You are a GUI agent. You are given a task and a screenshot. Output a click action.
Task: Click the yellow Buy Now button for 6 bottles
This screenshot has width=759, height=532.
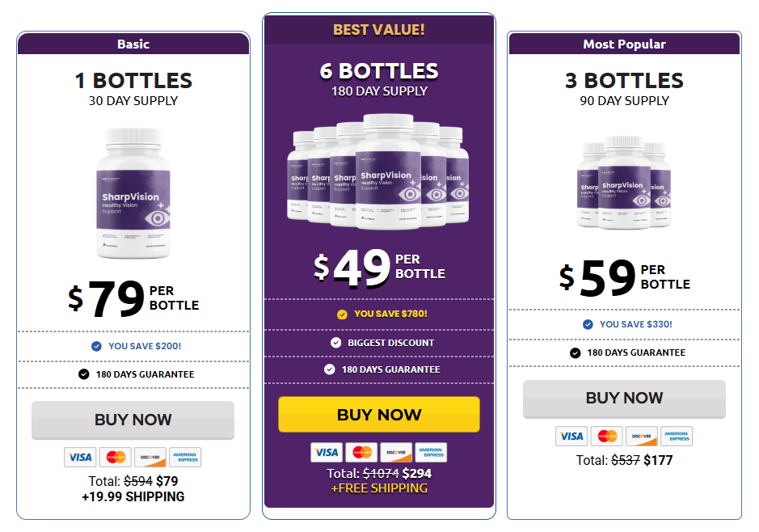(x=379, y=415)
